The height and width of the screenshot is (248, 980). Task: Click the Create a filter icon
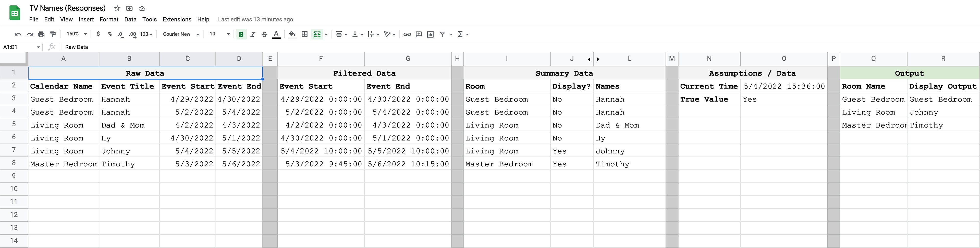click(442, 34)
